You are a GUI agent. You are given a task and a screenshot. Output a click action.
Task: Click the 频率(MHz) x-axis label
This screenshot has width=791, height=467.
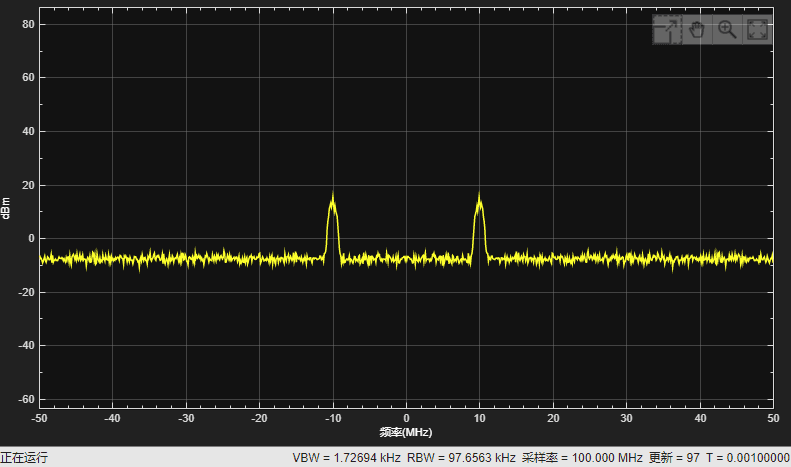click(x=406, y=433)
